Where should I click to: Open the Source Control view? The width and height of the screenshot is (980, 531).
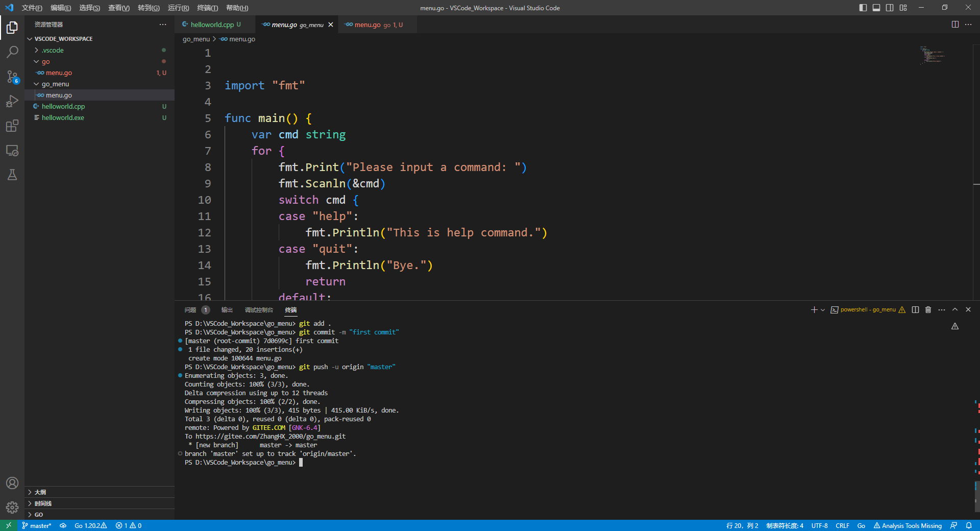coord(12,77)
